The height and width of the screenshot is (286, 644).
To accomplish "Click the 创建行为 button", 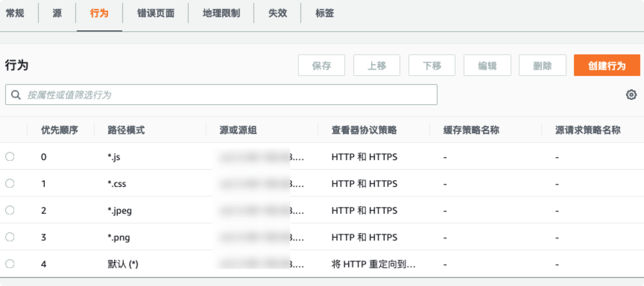I will 607,66.
